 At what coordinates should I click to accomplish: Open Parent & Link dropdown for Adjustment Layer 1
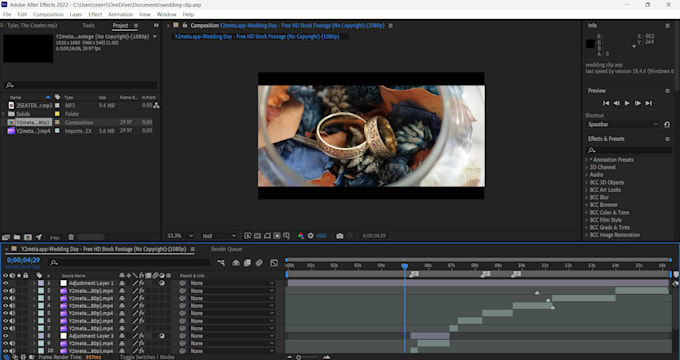pos(232,283)
